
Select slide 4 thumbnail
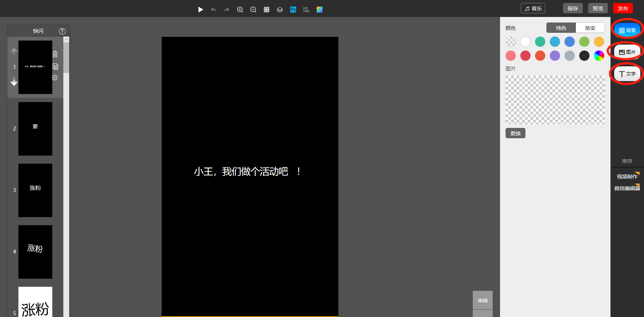click(35, 252)
